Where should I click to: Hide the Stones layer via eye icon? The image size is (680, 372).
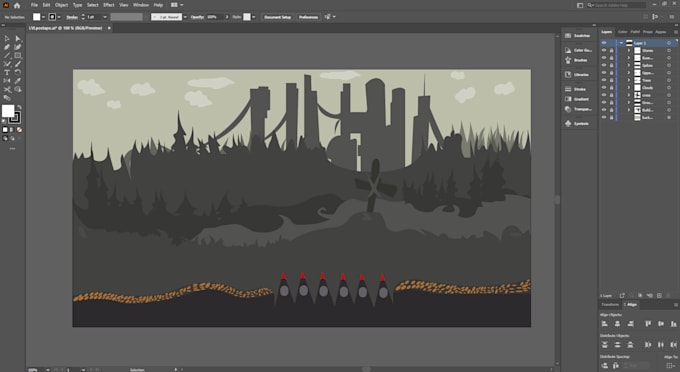[604, 50]
